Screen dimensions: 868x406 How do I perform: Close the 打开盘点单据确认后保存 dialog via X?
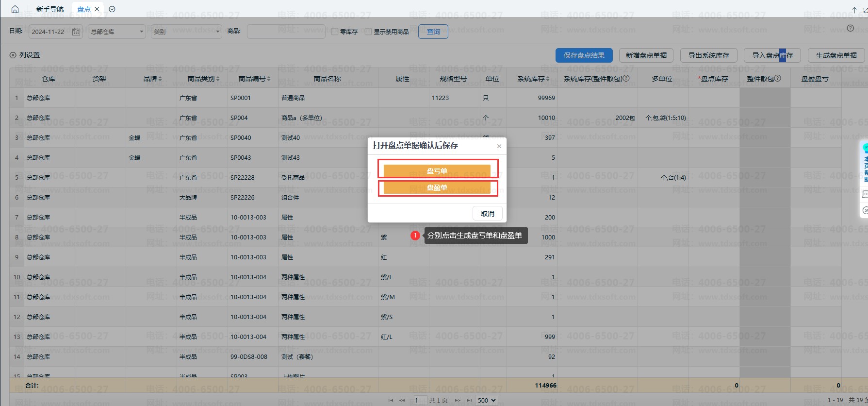(499, 146)
